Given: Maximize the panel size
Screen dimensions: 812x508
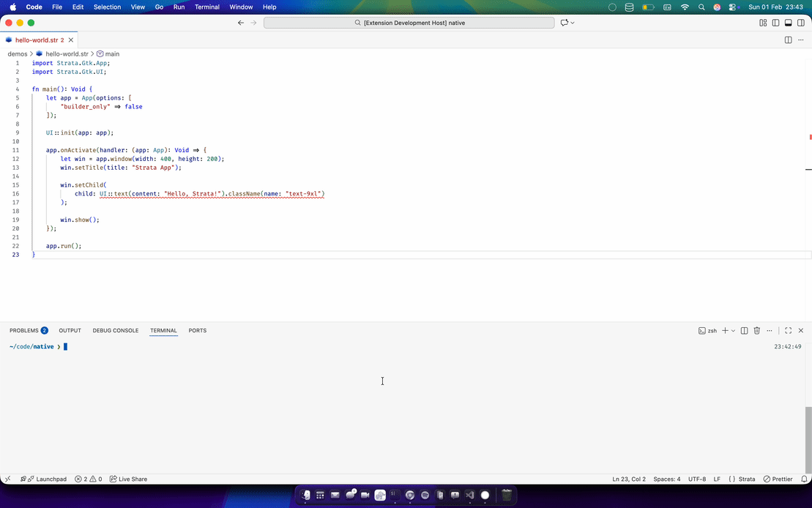Looking at the screenshot, I should (787, 330).
